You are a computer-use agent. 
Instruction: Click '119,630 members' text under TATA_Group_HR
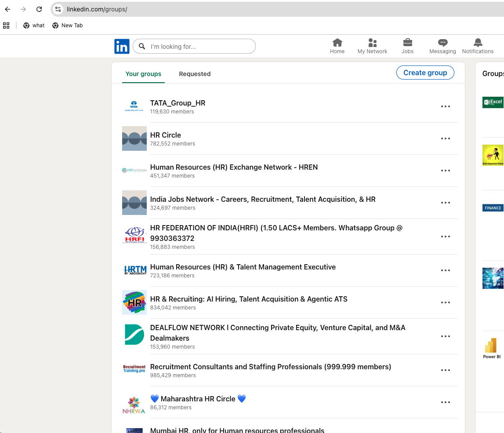(172, 112)
